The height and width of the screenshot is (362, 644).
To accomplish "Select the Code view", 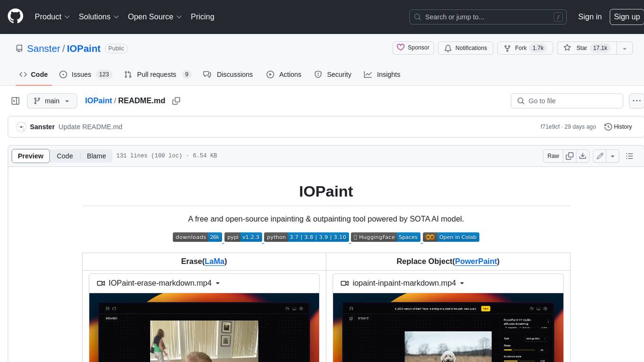I will [x=65, y=156].
